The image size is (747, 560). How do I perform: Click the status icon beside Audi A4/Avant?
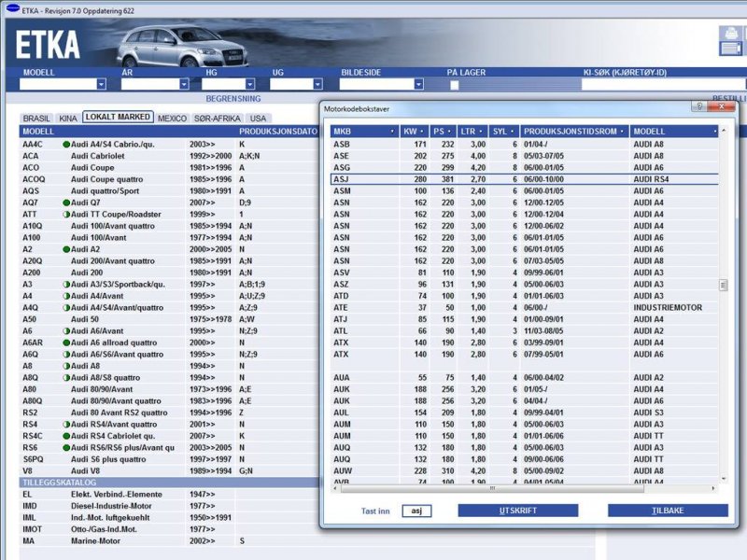66,295
